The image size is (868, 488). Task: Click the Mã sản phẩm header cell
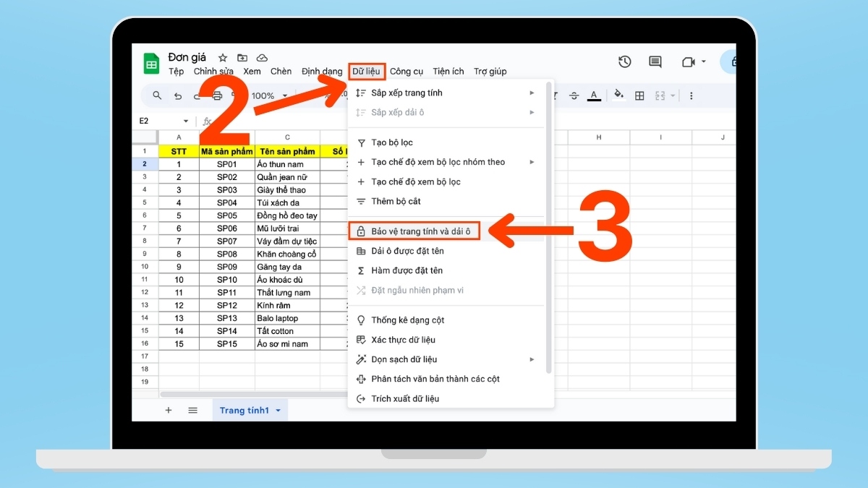click(227, 152)
